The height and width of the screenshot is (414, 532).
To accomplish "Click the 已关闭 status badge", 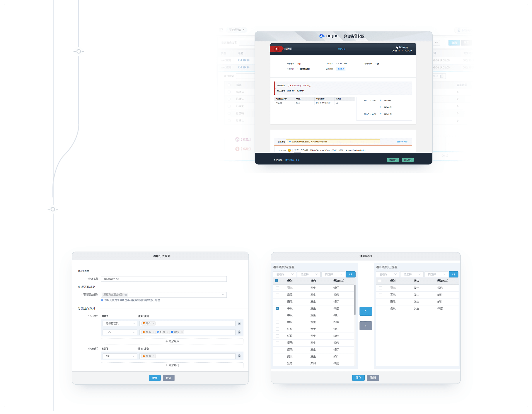I will click(x=288, y=49).
